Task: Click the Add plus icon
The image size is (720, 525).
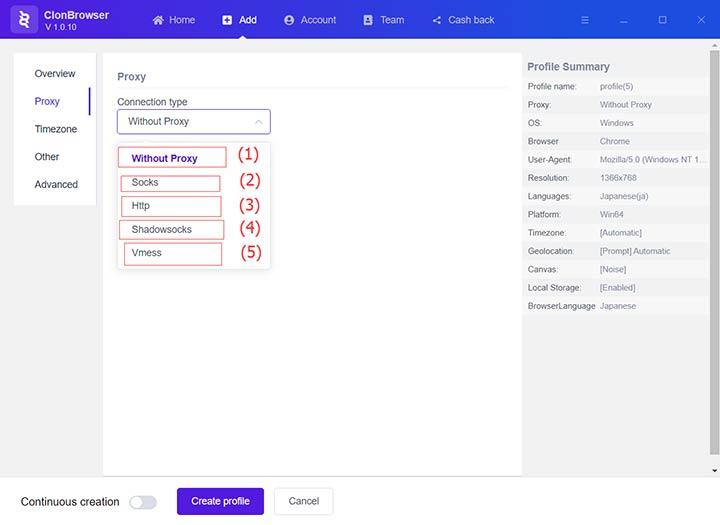Action: (227, 20)
